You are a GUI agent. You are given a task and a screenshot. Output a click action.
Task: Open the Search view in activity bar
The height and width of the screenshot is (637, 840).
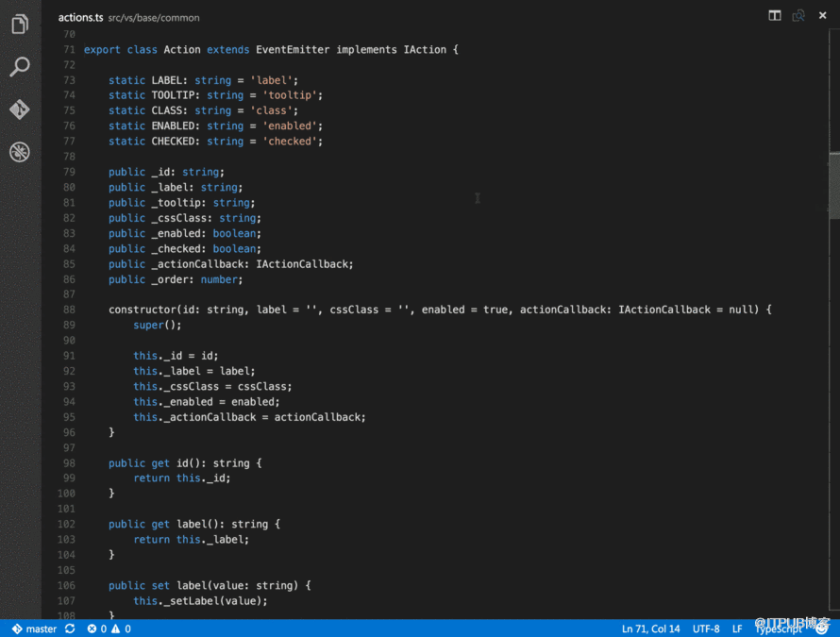click(20, 67)
